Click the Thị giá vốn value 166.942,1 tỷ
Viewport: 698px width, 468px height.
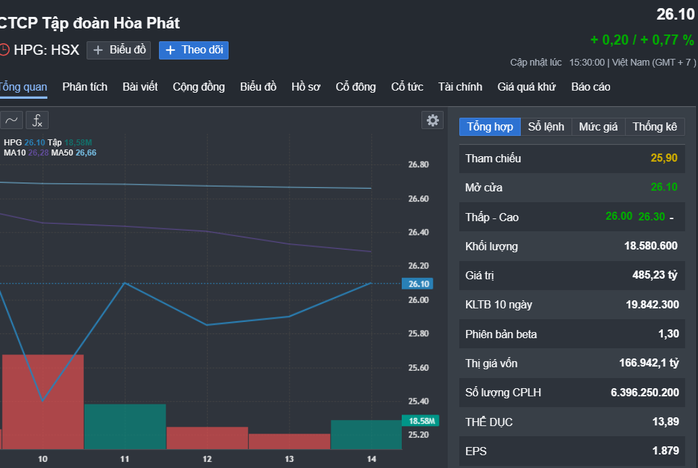(649, 363)
